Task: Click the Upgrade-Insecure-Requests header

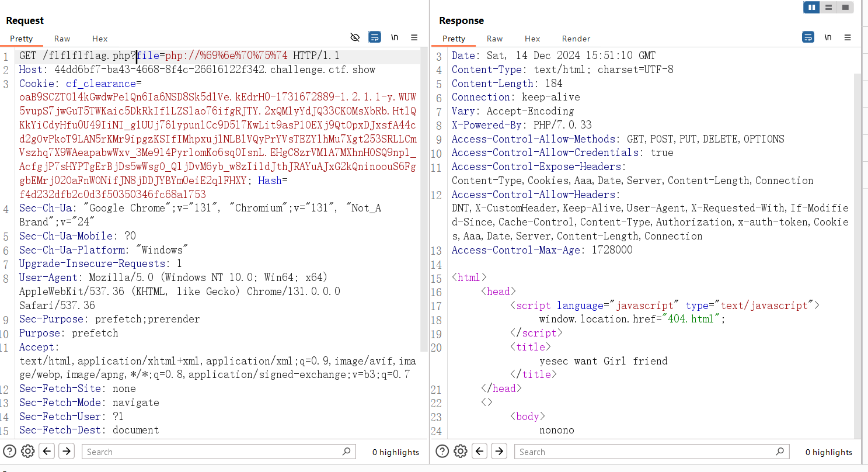Action: point(100,263)
